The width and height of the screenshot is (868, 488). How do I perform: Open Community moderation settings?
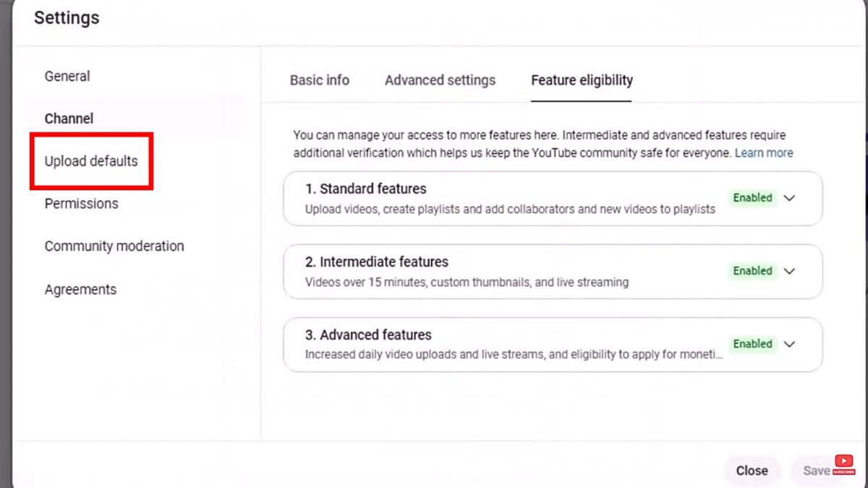114,247
